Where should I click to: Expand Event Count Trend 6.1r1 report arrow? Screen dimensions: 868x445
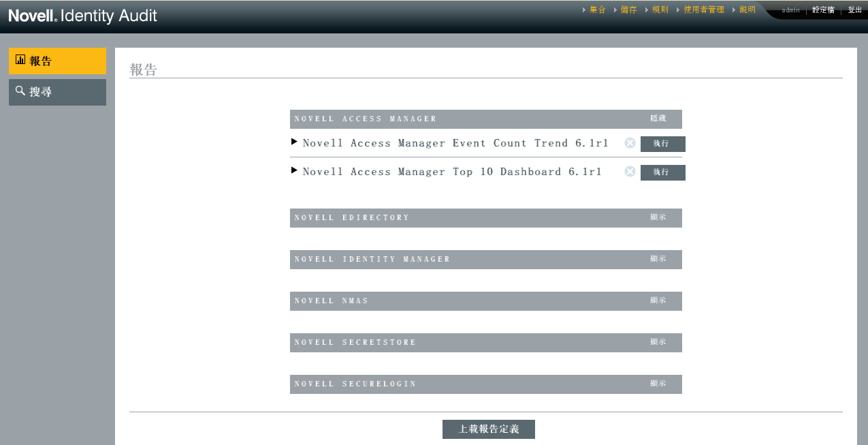(x=294, y=142)
